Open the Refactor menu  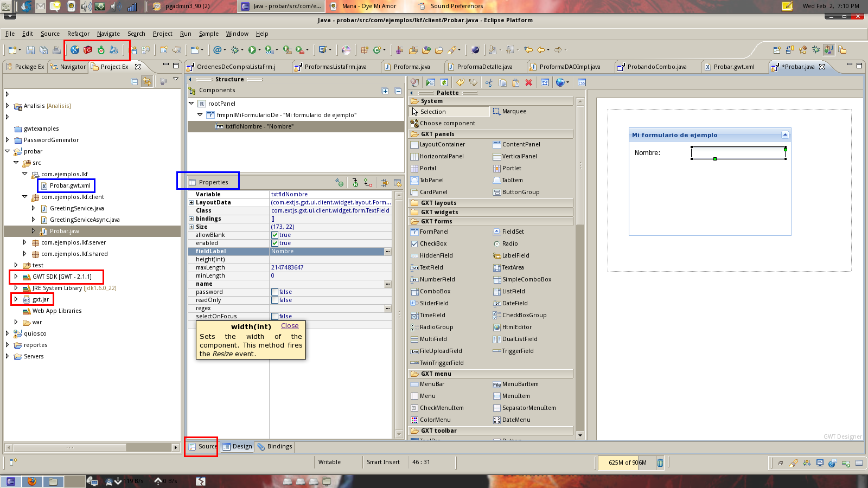78,34
